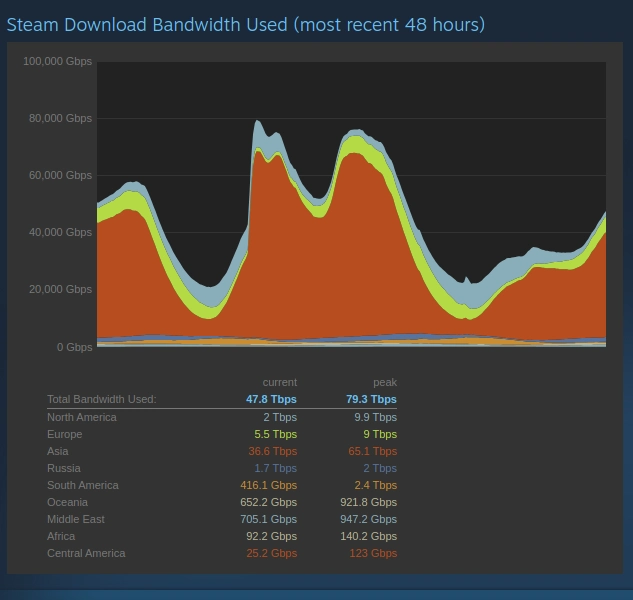Click North America current value 2 Tbps
The image size is (633, 600).
280,417
